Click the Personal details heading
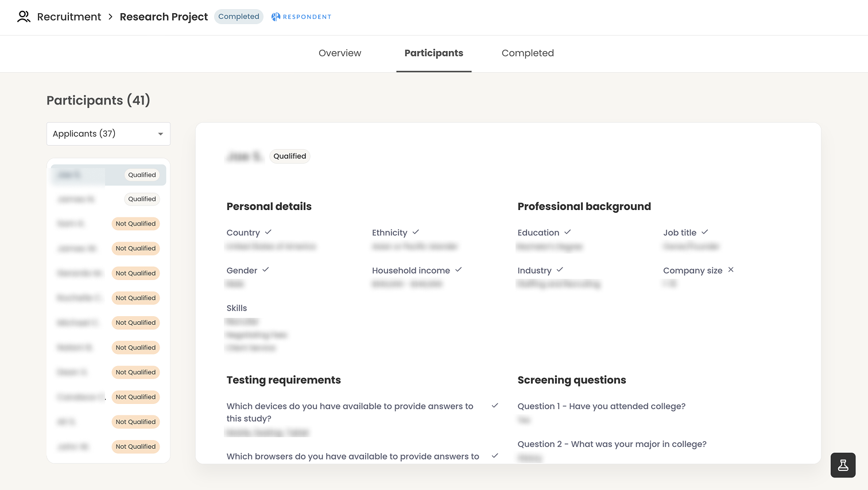This screenshot has width=868, height=490. click(x=269, y=207)
